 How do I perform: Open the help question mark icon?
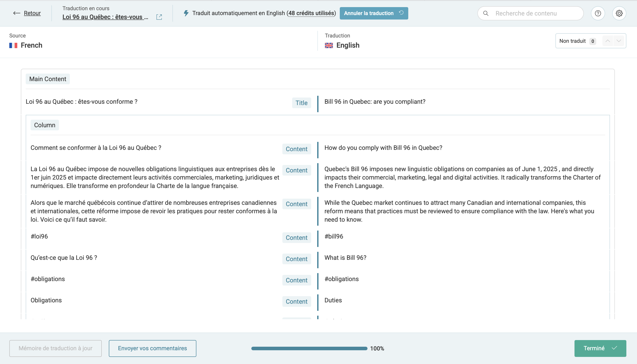point(598,13)
